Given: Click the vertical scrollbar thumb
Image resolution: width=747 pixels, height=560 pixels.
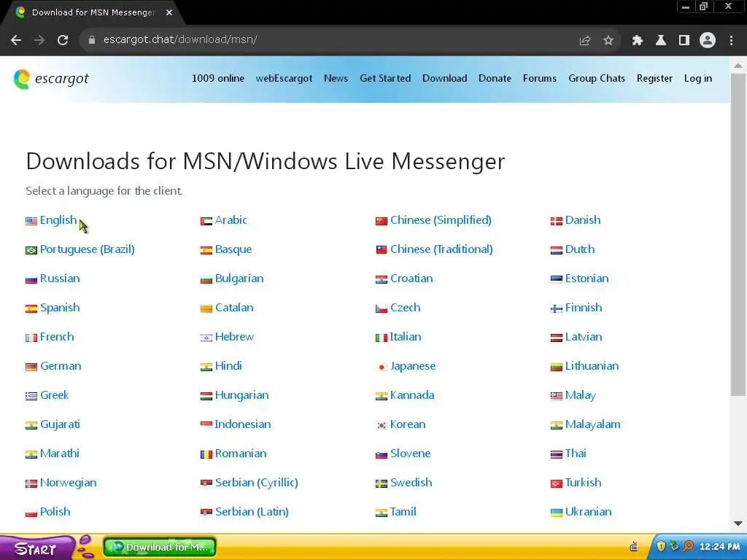Looking at the screenshot, I should (738, 233).
